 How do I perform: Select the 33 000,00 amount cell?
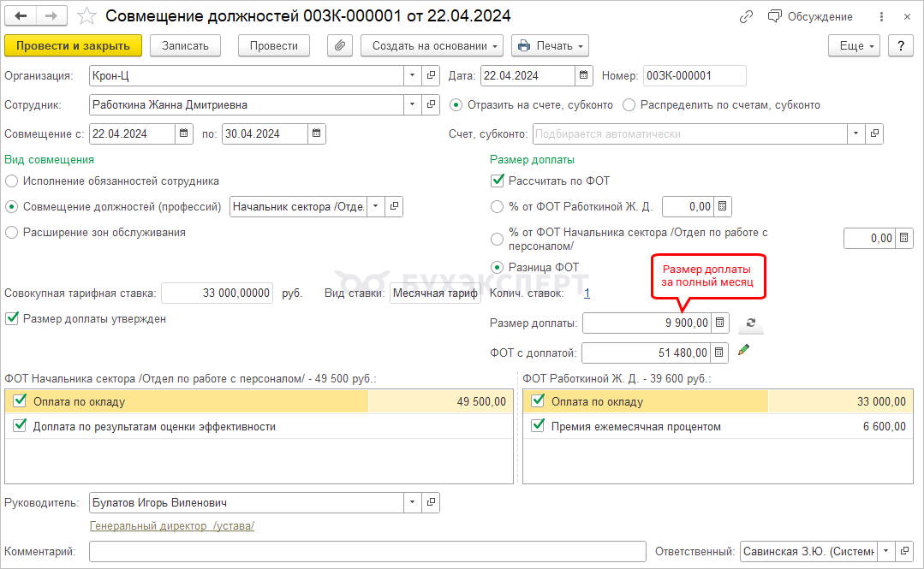pyautogui.click(x=841, y=401)
